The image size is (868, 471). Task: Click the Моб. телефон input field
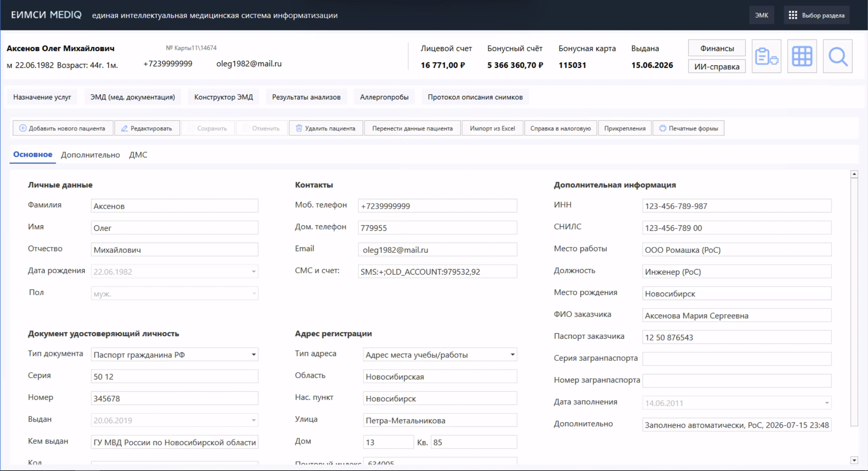pyautogui.click(x=437, y=206)
